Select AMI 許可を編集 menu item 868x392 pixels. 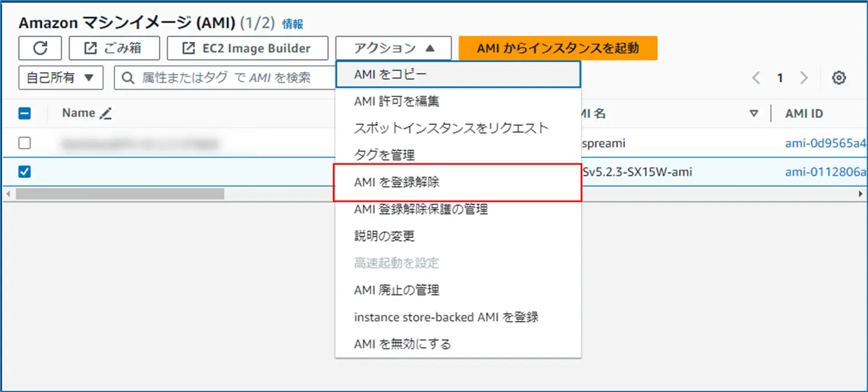click(458, 101)
